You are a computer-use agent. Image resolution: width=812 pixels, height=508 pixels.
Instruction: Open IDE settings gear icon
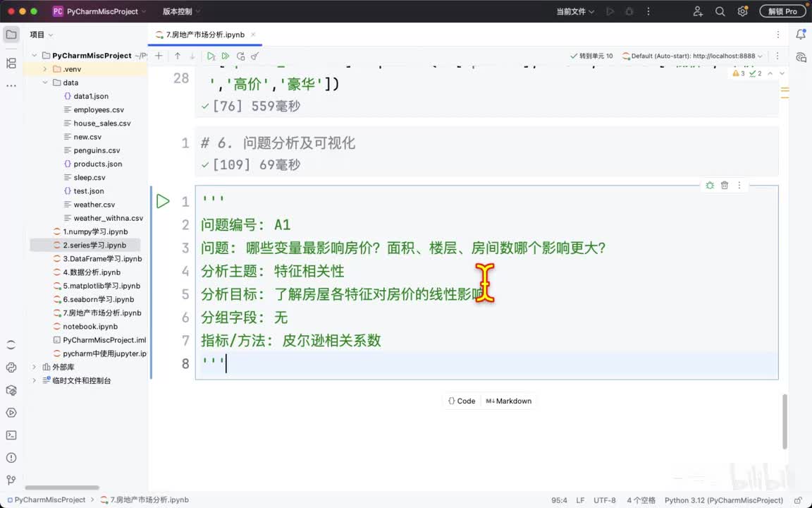pyautogui.click(x=743, y=11)
